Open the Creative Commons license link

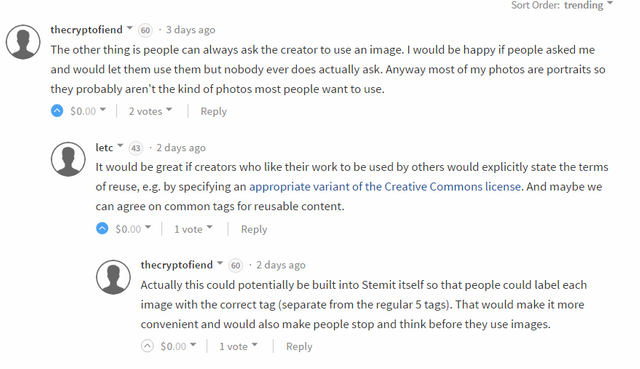tap(385, 187)
